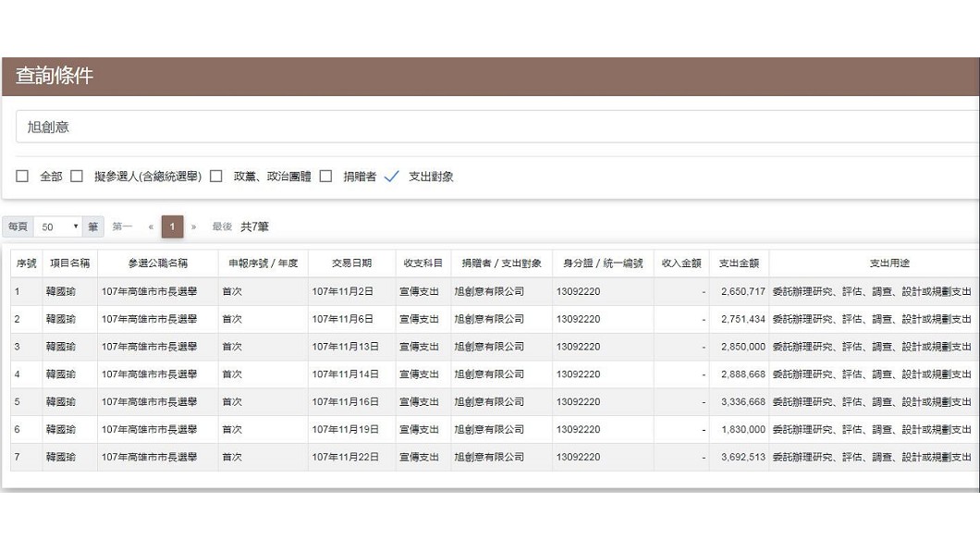Uncheck the 支出對象 checkmark

pos(391,177)
